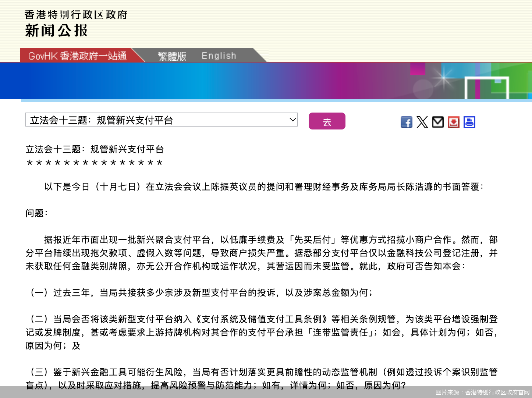The image size is (532, 398).
Task: Switch to the English version
Action: [x=219, y=56]
